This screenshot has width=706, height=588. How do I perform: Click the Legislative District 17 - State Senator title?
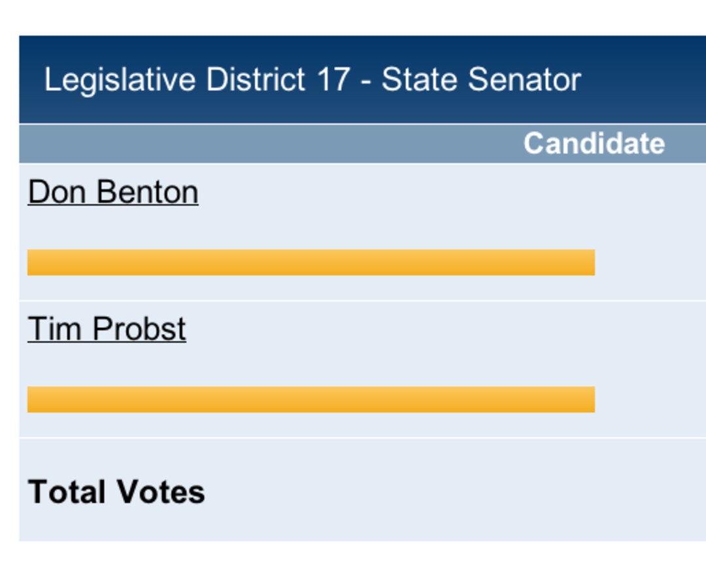pos(312,80)
